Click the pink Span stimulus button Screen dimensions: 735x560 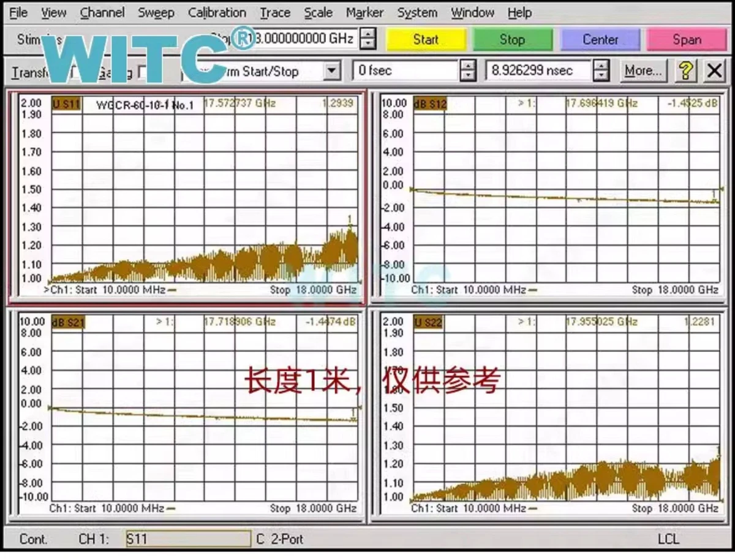click(x=687, y=40)
